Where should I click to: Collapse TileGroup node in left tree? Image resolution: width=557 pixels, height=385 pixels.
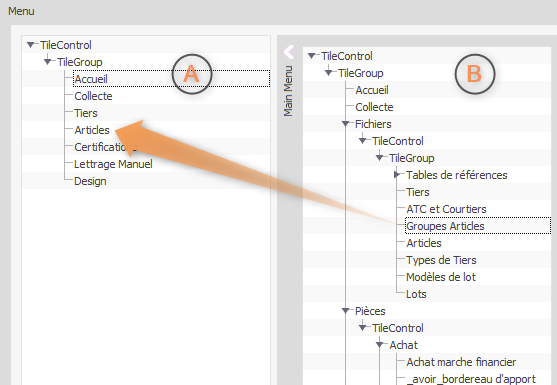click(x=48, y=62)
